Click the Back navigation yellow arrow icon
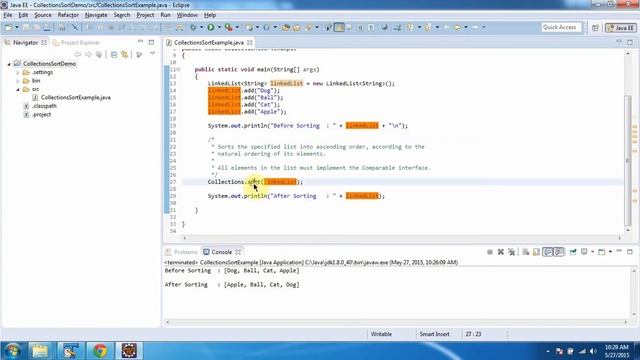The image size is (640, 360). pos(458,27)
